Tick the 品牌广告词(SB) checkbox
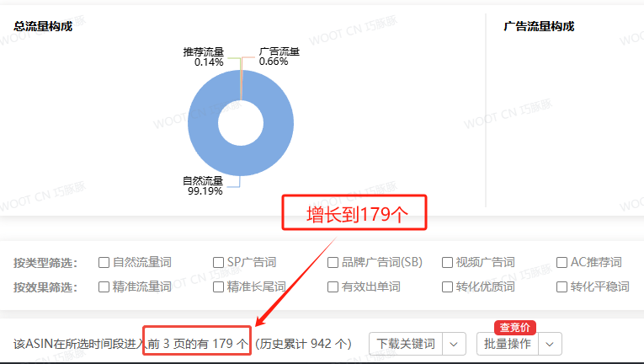 point(333,263)
